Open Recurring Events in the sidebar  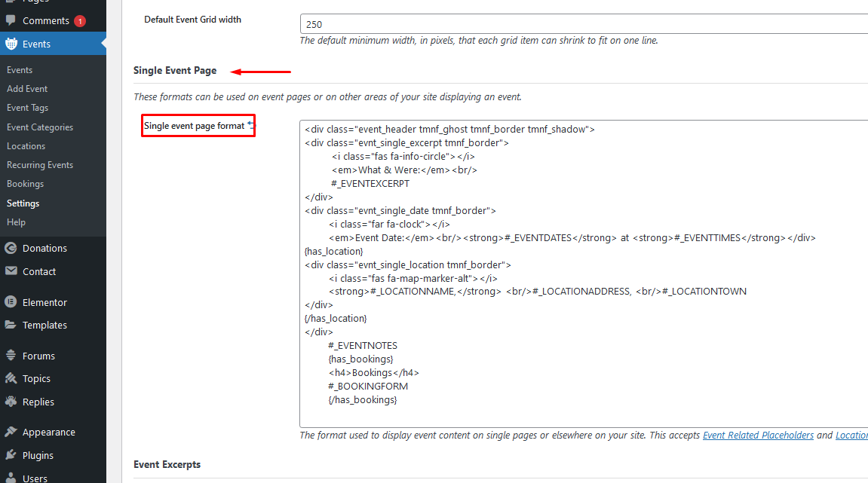pyautogui.click(x=40, y=165)
